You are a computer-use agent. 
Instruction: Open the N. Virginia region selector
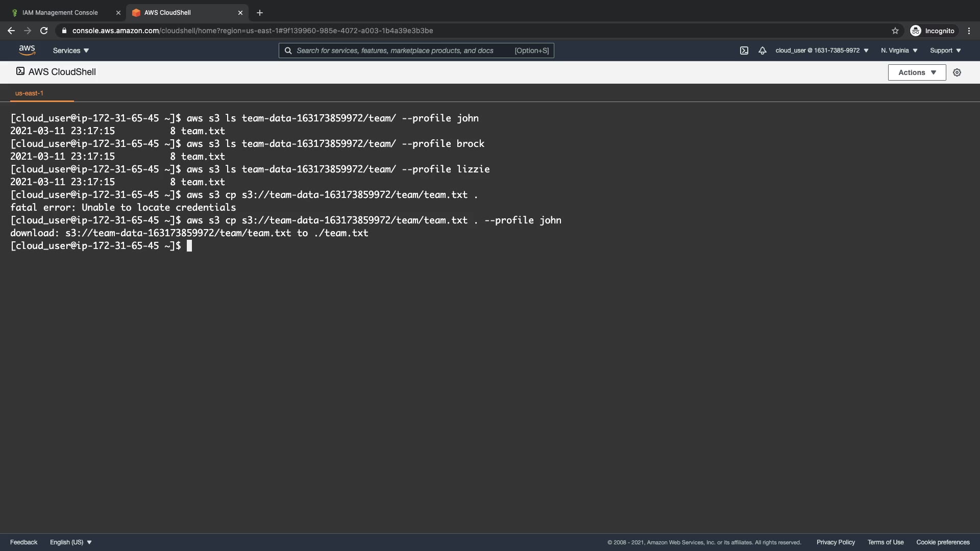tap(899, 51)
